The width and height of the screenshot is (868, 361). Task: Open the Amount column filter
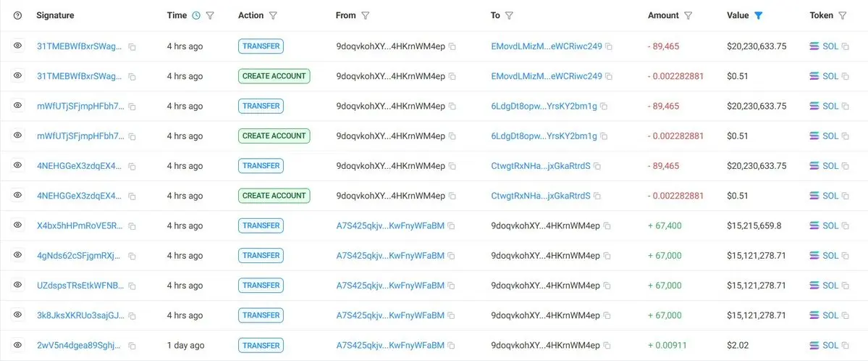[x=688, y=15]
